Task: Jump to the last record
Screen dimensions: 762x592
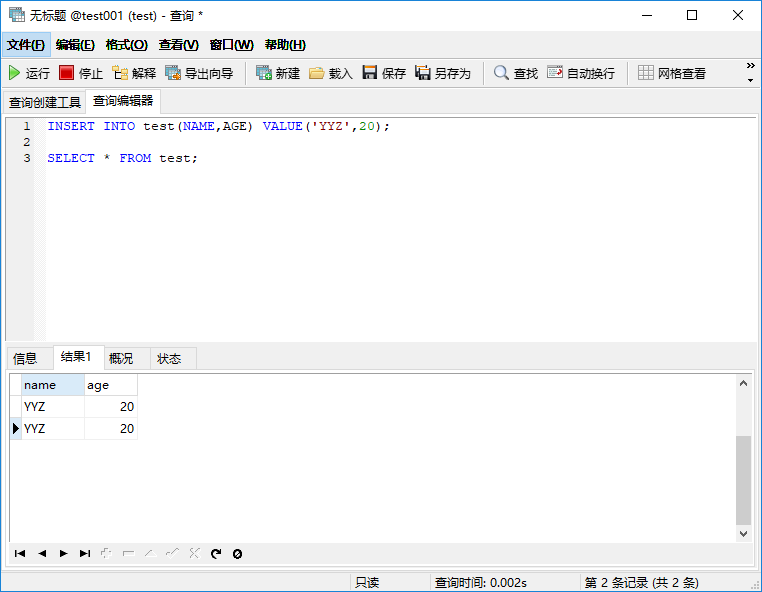Action: (85, 553)
